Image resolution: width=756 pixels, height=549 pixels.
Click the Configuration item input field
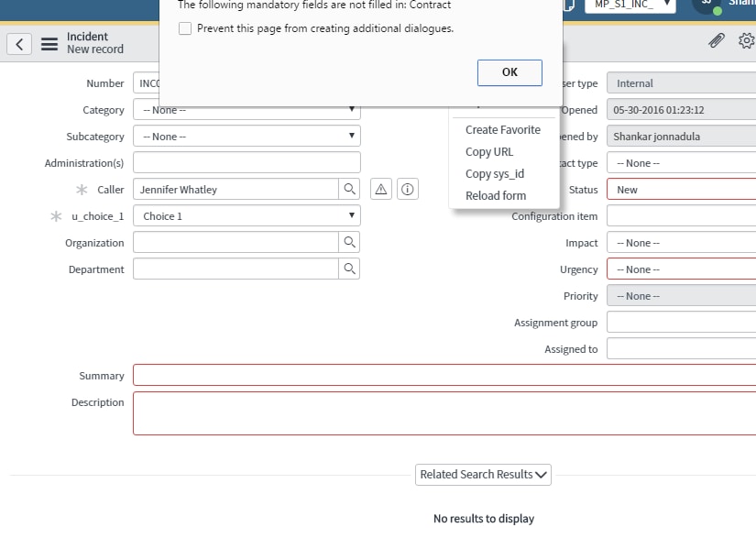(681, 215)
